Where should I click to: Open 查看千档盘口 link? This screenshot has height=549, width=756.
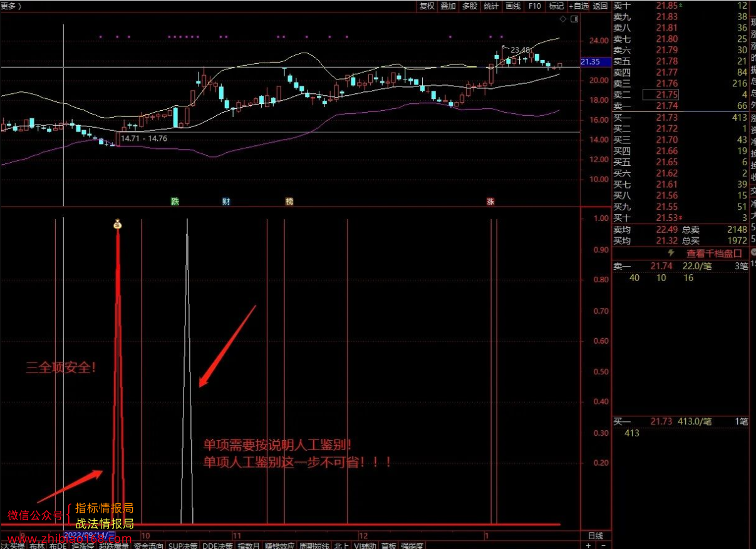(x=714, y=254)
